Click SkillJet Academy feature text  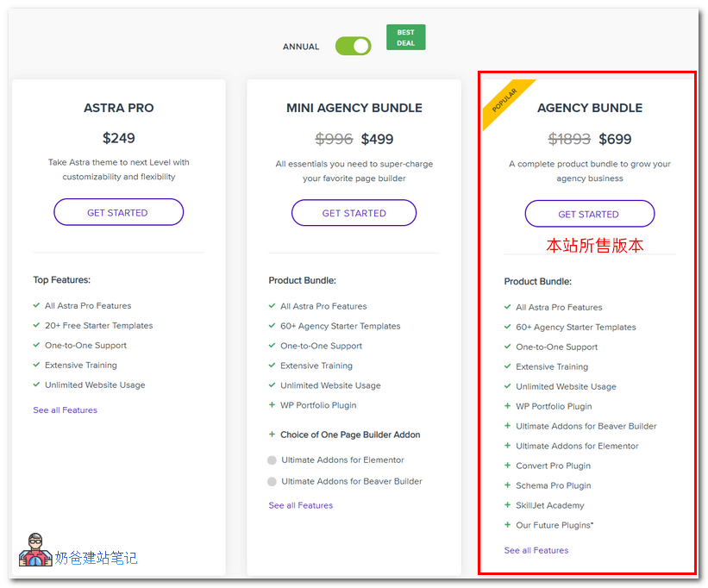(x=550, y=505)
